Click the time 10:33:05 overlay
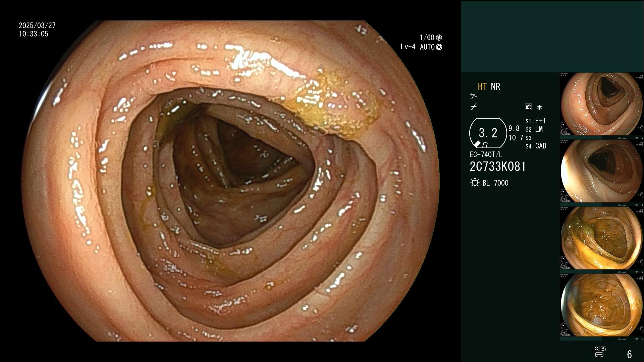The height and width of the screenshot is (362, 644). (34, 34)
